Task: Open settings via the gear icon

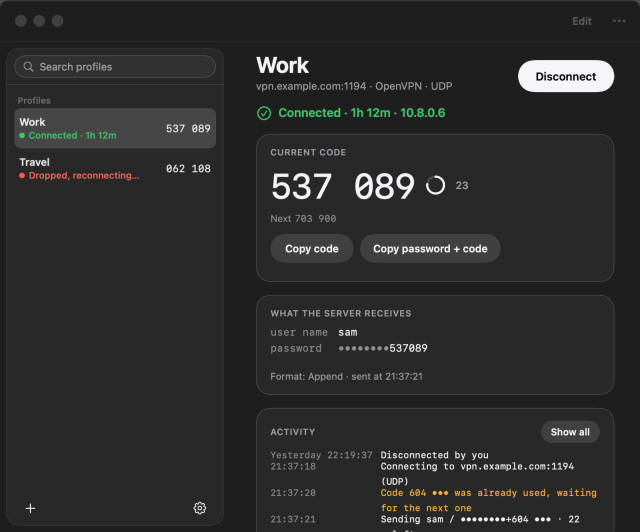Action: [x=200, y=508]
